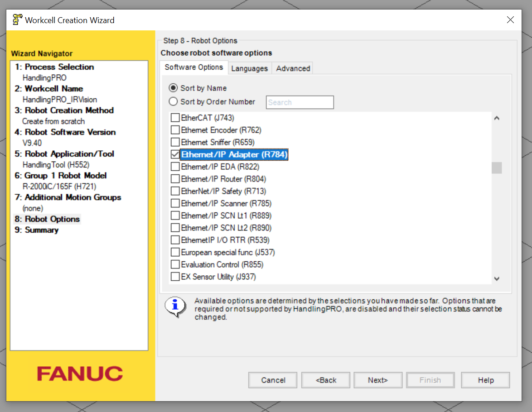Click the options list scrollbar thumb
This screenshot has height=412, width=532.
(497, 168)
